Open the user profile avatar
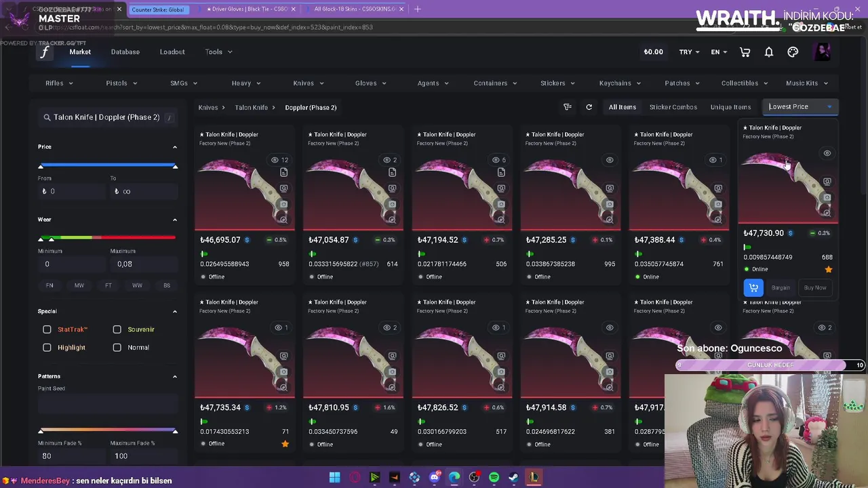Image resolution: width=868 pixels, height=488 pixels. (x=823, y=52)
